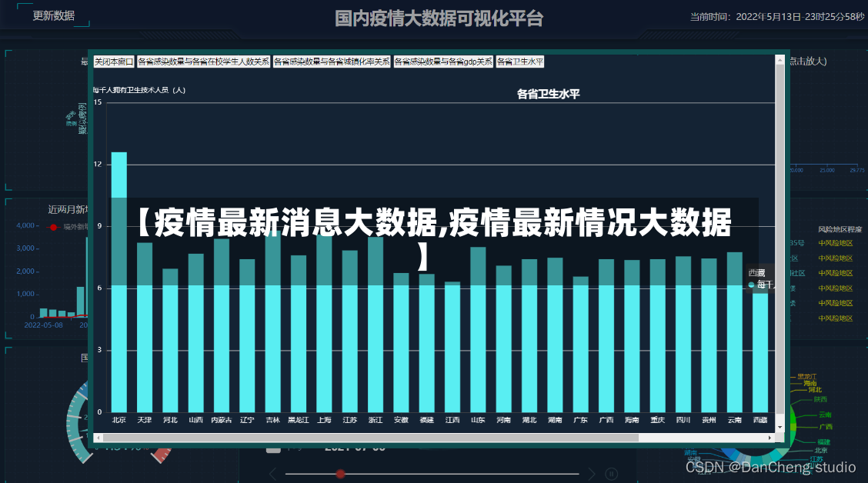The image size is (868, 483).
Task: Show the 各省感染数量与各省gdp关系 chart
Action: coord(443,62)
